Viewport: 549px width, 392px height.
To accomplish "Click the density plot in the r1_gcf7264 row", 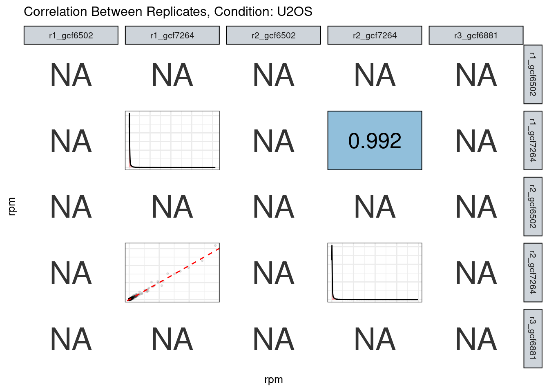I will pos(172,140).
